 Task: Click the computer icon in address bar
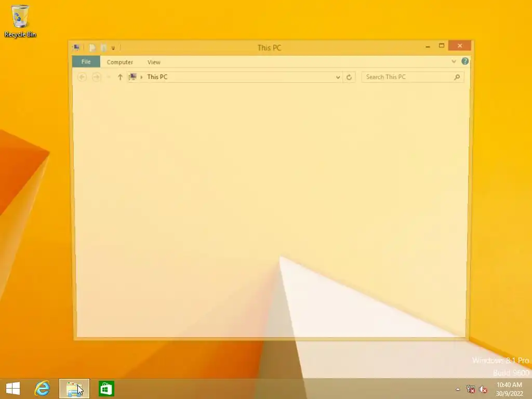click(132, 77)
